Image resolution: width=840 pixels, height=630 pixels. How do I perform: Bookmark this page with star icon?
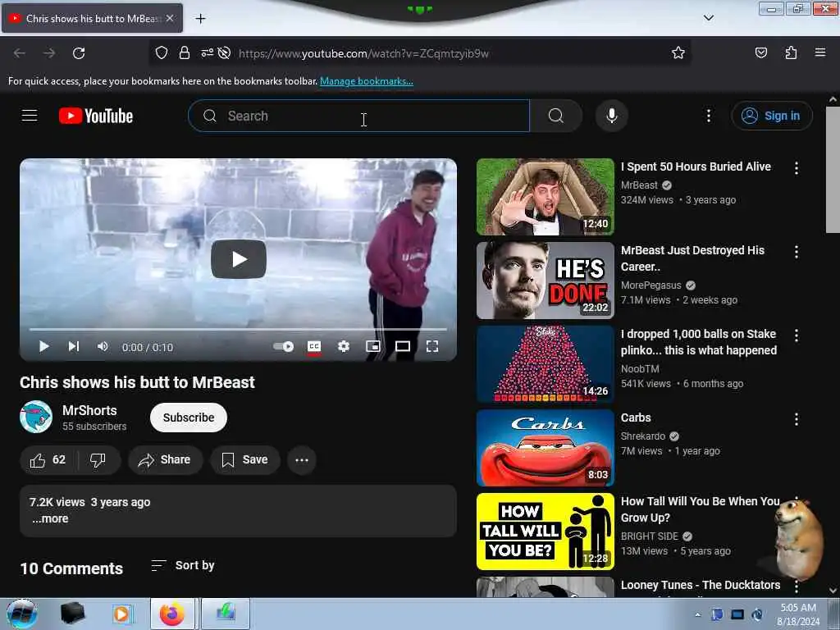(678, 53)
